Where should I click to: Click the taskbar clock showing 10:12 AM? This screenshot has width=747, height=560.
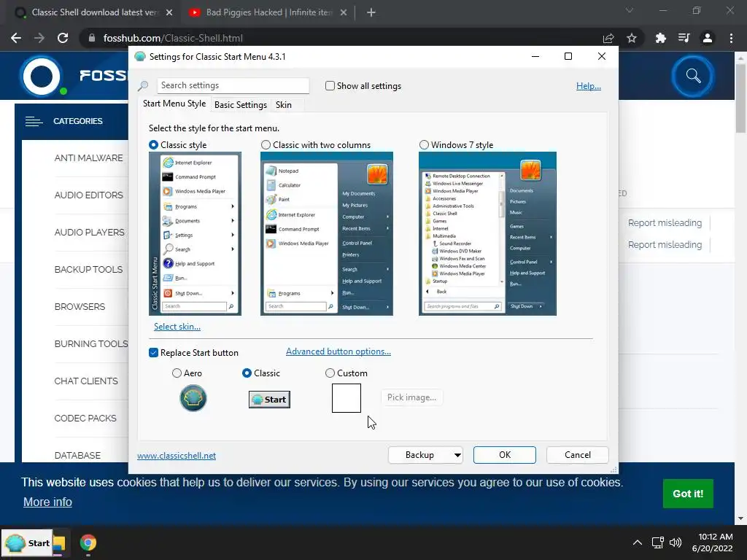712,542
